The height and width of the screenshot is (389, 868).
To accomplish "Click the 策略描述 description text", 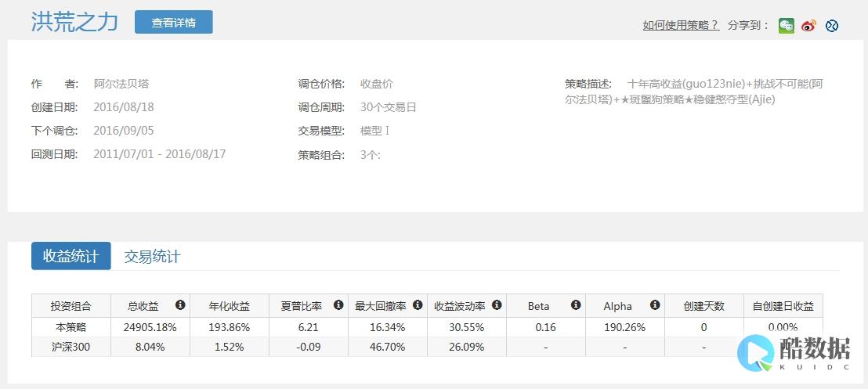I will [x=695, y=92].
